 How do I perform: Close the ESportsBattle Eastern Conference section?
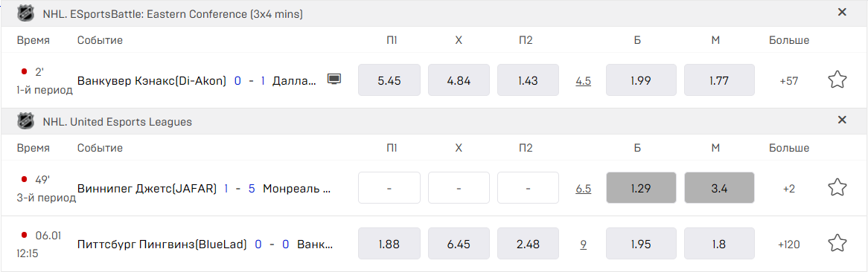(x=842, y=12)
